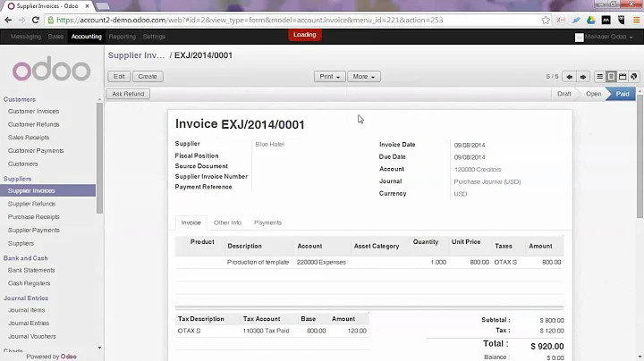Click the Draft status stage
The width and height of the screenshot is (644, 361).
563,94
